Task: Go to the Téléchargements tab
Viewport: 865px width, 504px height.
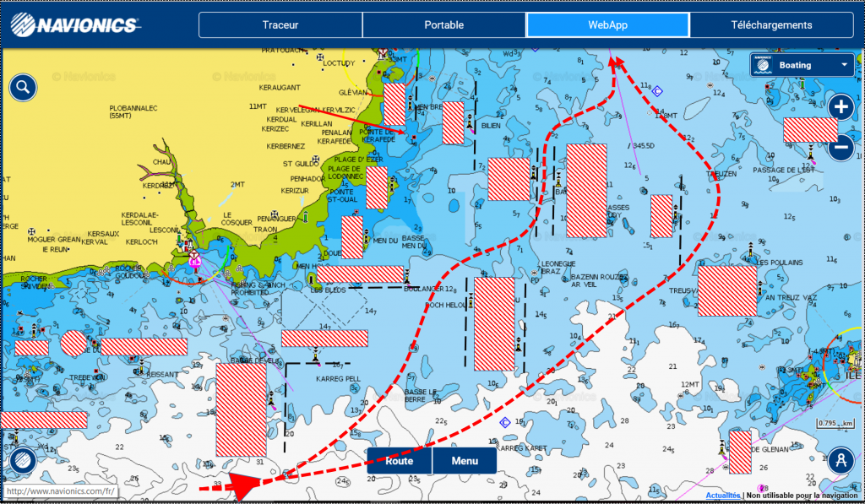Action: (x=771, y=24)
